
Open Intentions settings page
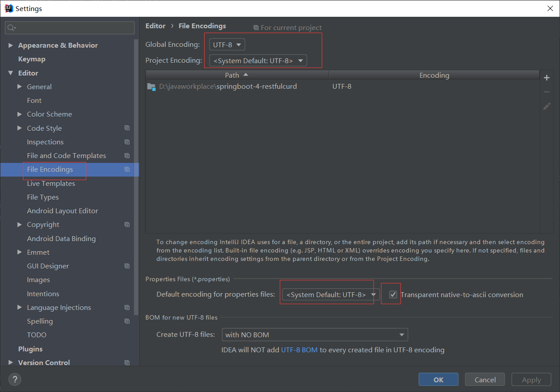click(x=43, y=294)
